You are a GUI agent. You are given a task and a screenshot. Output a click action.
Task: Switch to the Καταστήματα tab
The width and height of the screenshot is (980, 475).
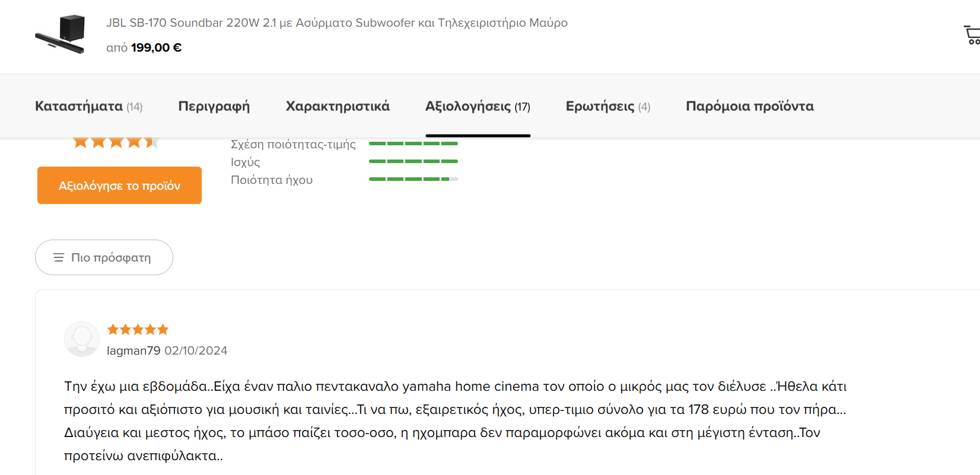click(x=88, y=106)
